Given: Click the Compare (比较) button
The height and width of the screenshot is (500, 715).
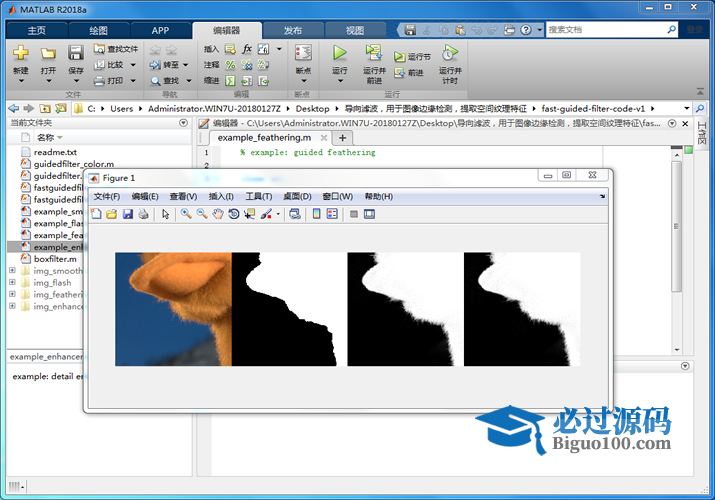Looking at the screenshot, I should [109, 65].
